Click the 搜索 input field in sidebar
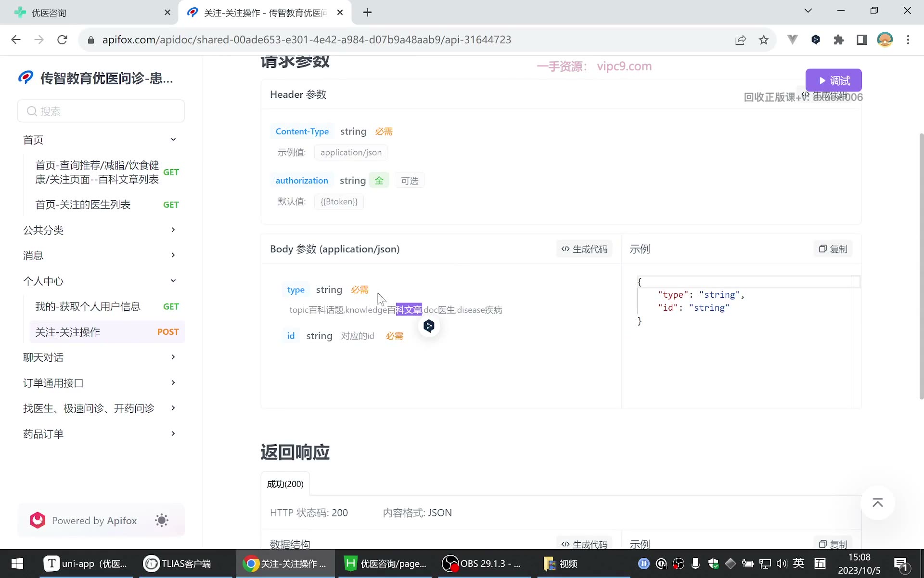Screen dimensions: 924x578 pos(101,111)
